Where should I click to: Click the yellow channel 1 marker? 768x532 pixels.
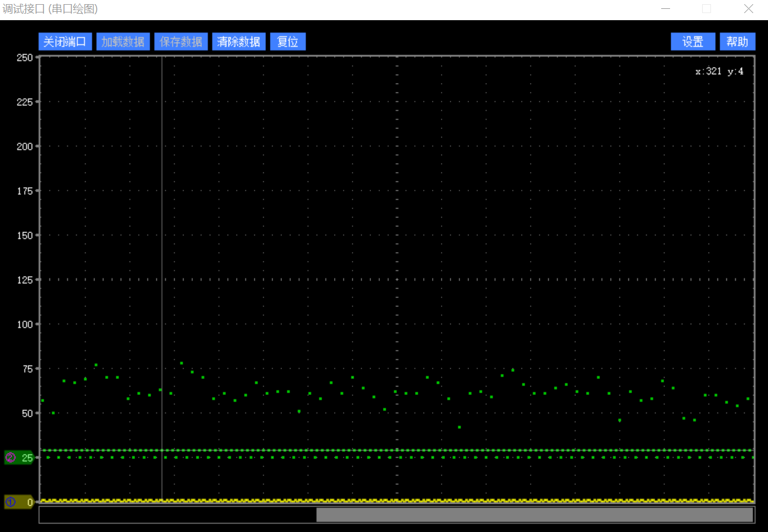[x=18, y=502]
